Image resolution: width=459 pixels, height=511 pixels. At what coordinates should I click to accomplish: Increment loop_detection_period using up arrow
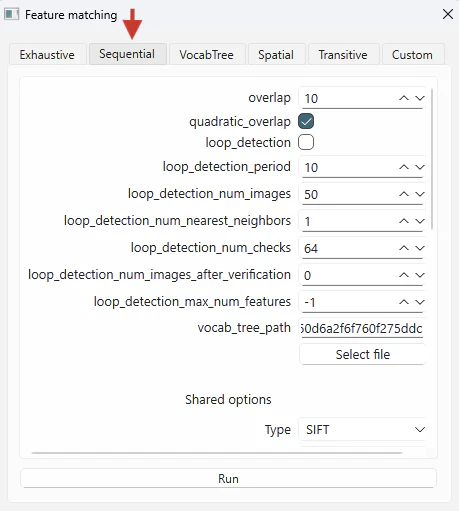(404, 167)
